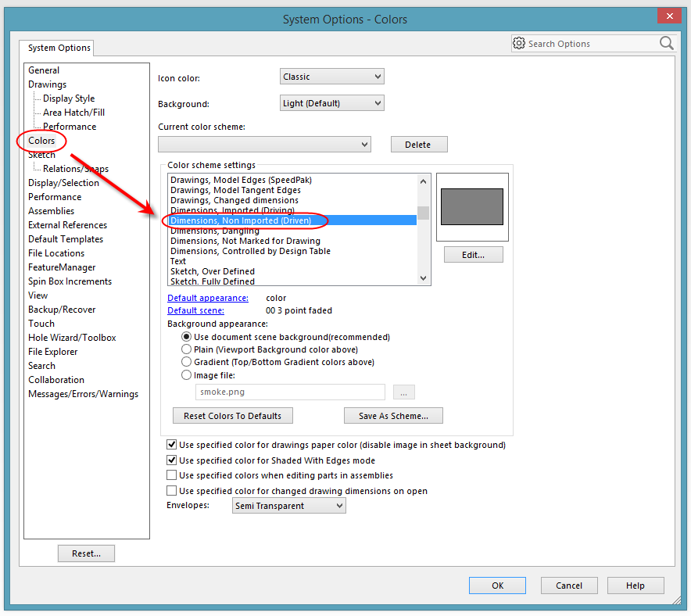Select Sketch in the options tree

pyautogui.click(x=41, y=155)
